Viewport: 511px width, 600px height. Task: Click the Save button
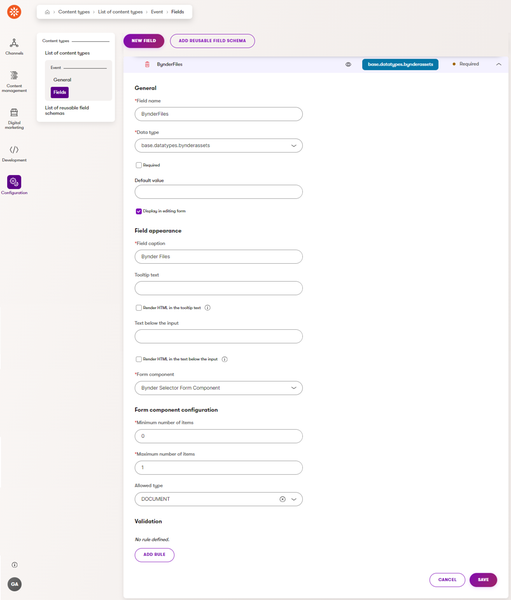tap(483, 580)
